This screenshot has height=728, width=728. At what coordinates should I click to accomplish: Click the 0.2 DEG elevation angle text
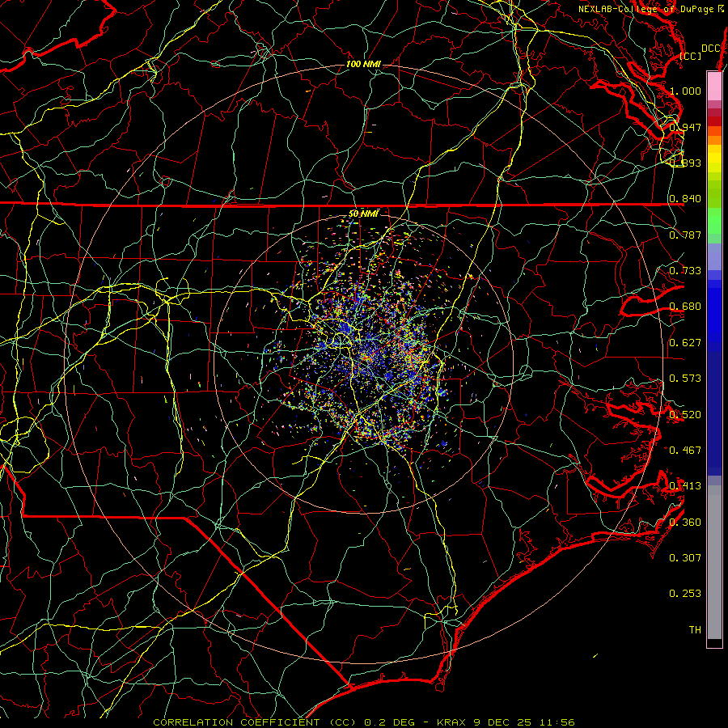click(x=390, y=722)
